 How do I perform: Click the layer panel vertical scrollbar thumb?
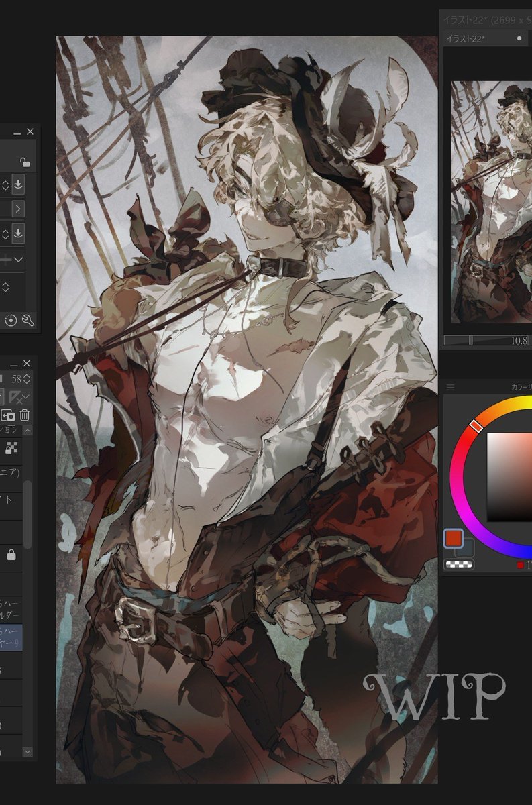pos(28,514)
